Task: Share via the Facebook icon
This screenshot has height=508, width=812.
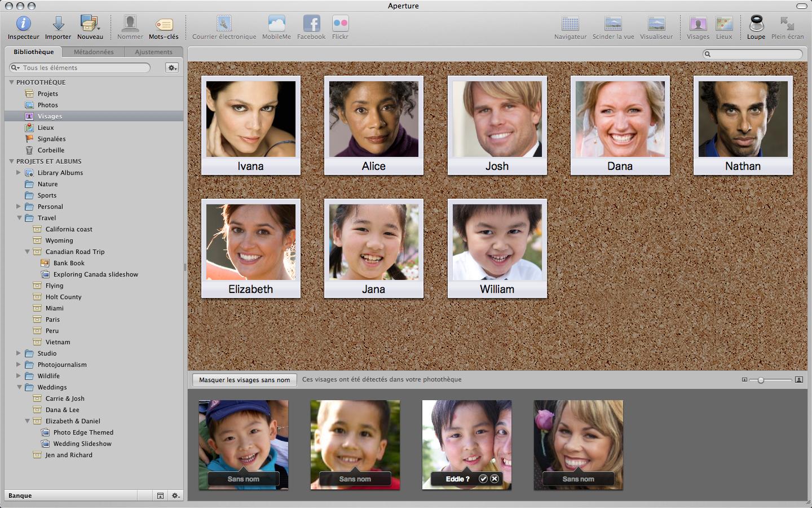Action: point(311,24)
